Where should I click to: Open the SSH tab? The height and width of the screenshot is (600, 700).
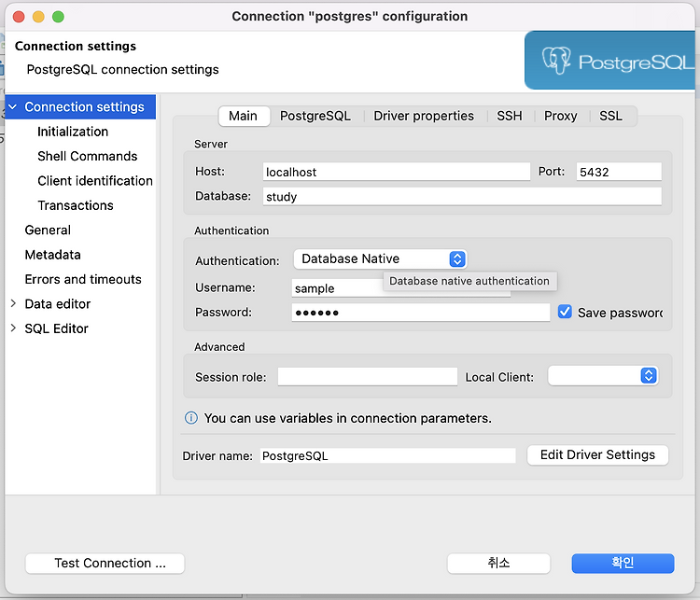(x=510, y=116)
